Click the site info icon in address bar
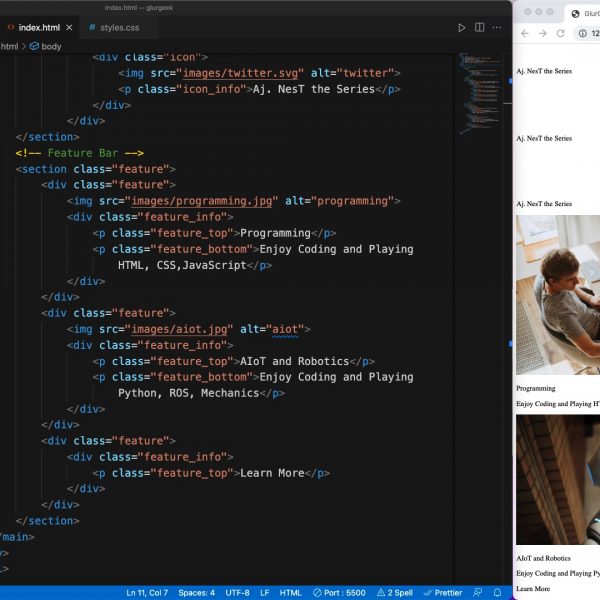This screenshot has width=600, height=600. pos(582,33)
